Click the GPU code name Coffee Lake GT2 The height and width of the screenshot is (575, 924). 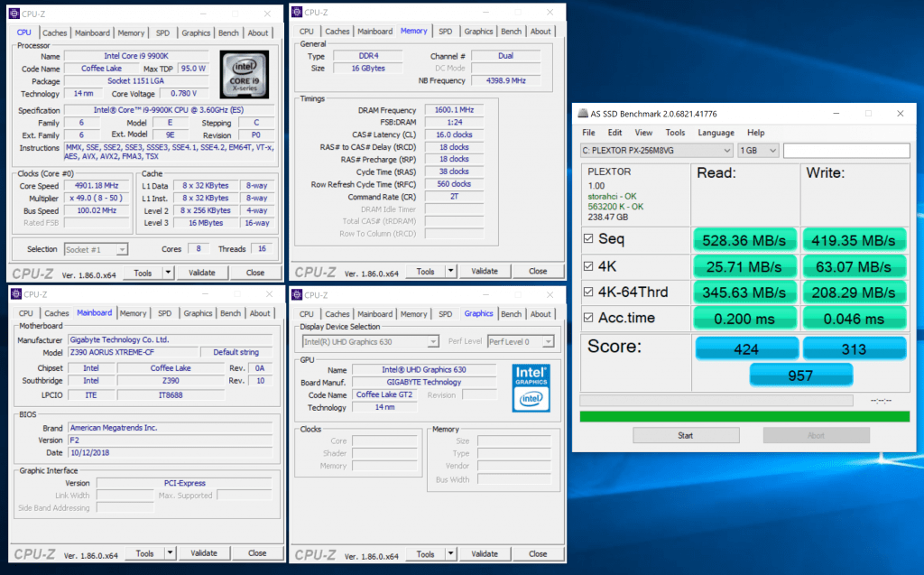pyautogui.click(x=384, y=394)
